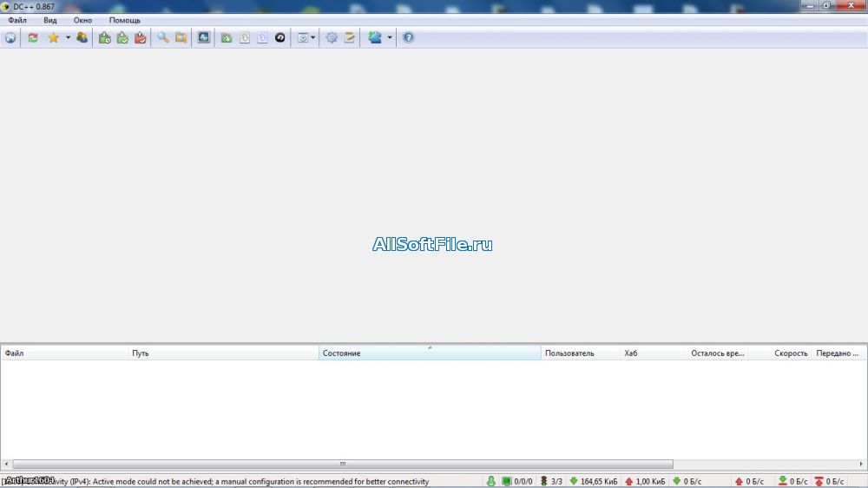Sort transfers by the Скорость column
Screen dimensions: 868x488
click(780, 353)
